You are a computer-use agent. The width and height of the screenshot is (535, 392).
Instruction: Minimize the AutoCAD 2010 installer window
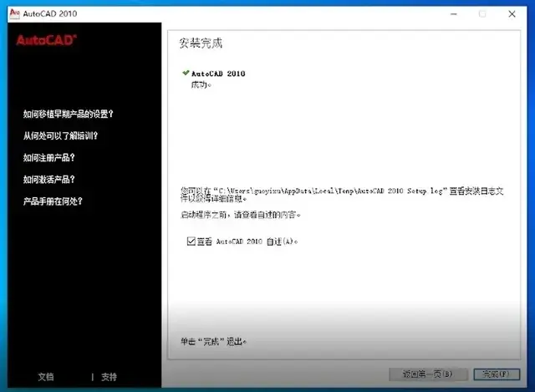click(453, 14)
